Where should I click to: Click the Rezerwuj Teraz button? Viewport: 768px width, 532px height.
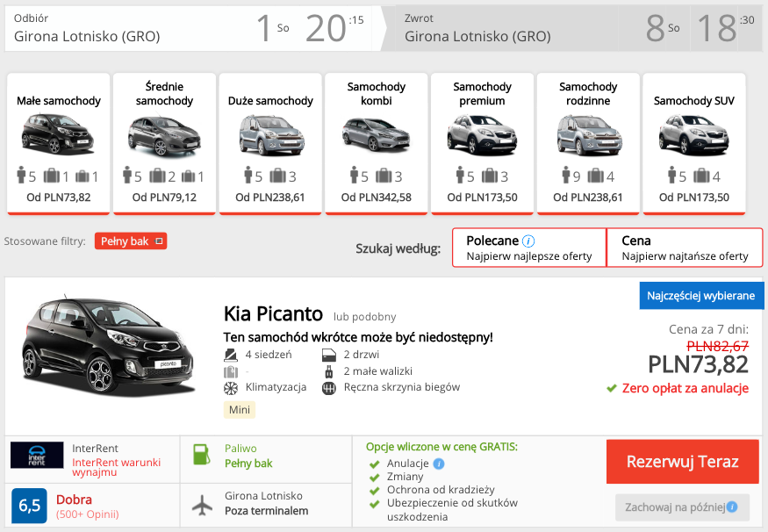[682, 461]
